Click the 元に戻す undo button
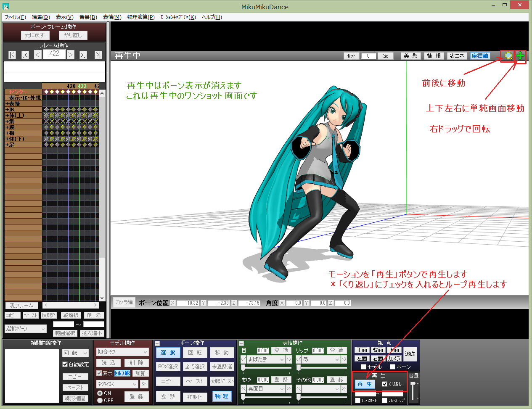The height and width of the screenshot is (409, 532). pyautogui.click(x=34, y=35)
